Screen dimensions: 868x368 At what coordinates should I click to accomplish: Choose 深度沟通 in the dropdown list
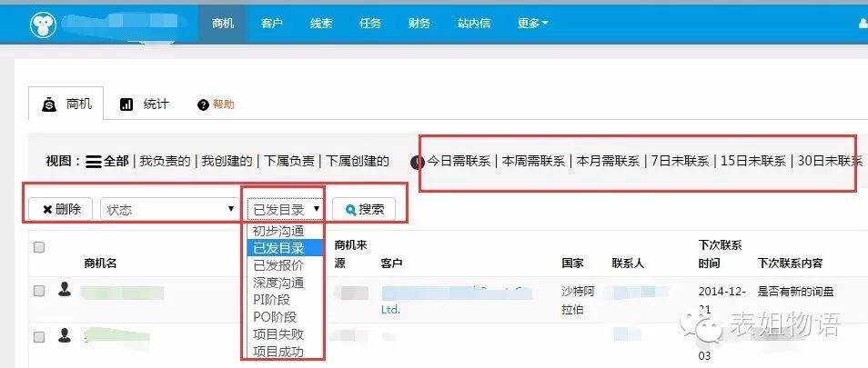click(285, 283)
